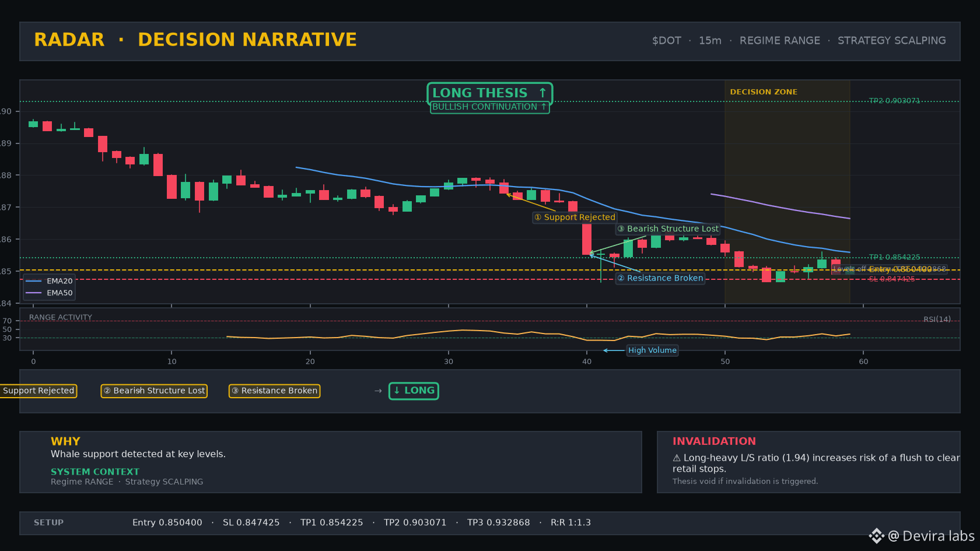
Task: Click the Resistance Broken chart annotation
Action: click(x=660, y=278)
